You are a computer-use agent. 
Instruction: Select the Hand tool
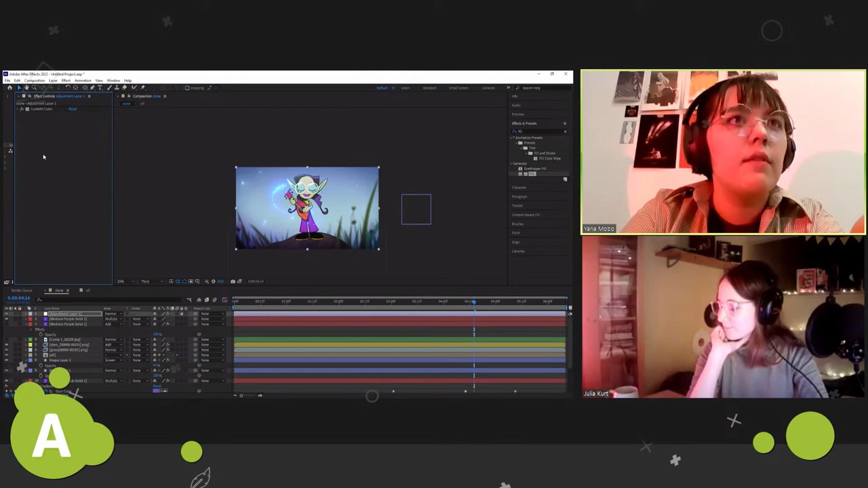click(26, 87)
